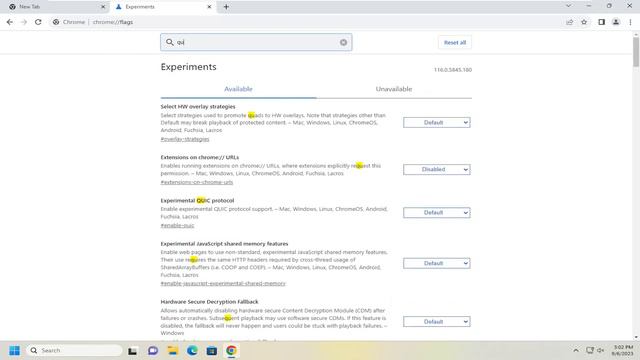Bookmark this page with the star icon
The width and height of the screenshot is (640, 360).
(584, 22)
